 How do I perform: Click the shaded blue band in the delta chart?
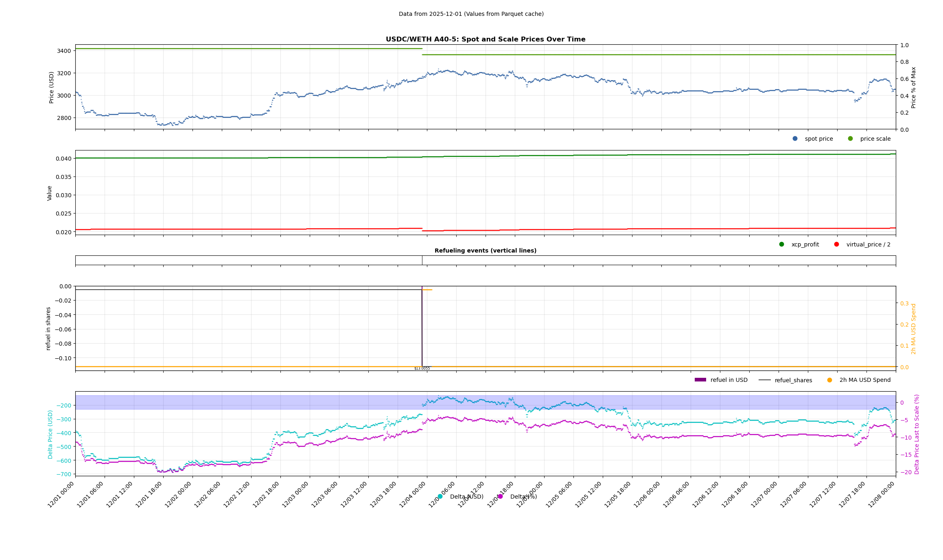(x=244, y=402)
